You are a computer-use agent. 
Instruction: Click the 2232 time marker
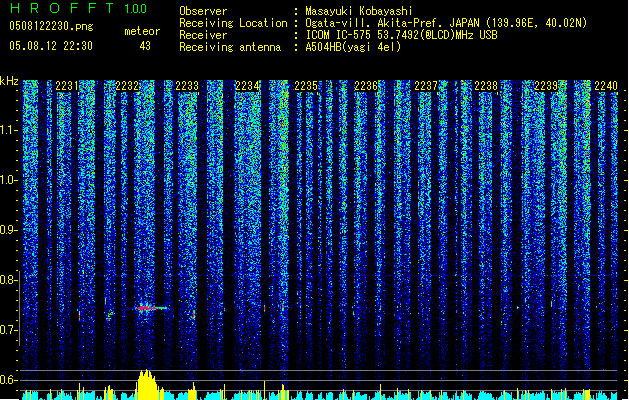(x=127, y=86)
